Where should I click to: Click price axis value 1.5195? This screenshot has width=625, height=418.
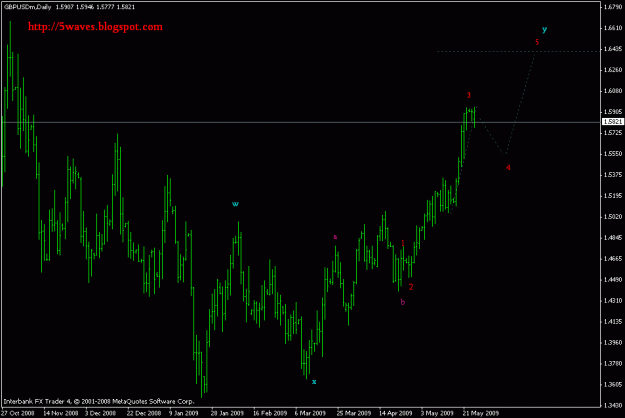click(x=613, y=196)
